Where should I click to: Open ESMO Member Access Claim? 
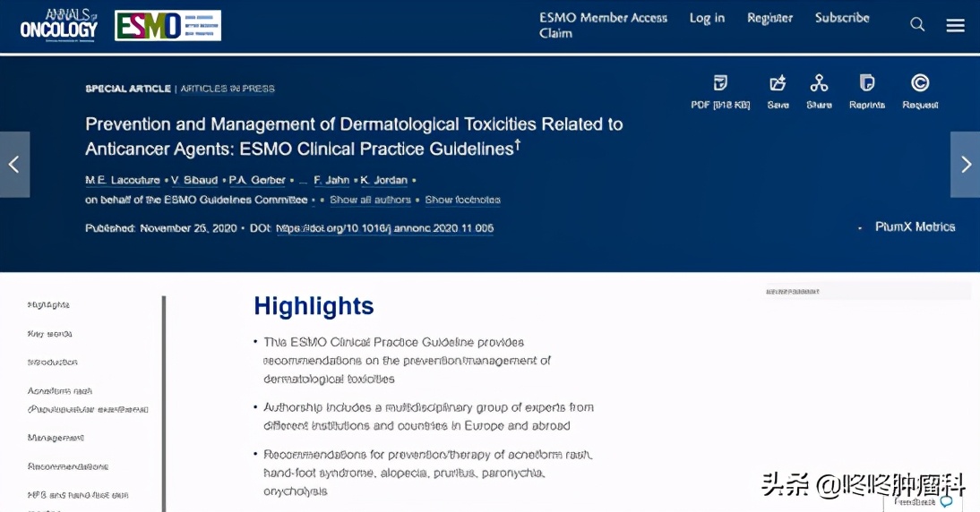pos(603,26)
